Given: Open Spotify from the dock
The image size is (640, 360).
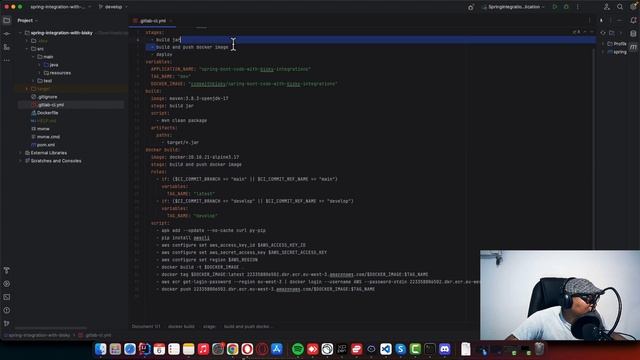Looking at the screenshot, I should [298, 349].
